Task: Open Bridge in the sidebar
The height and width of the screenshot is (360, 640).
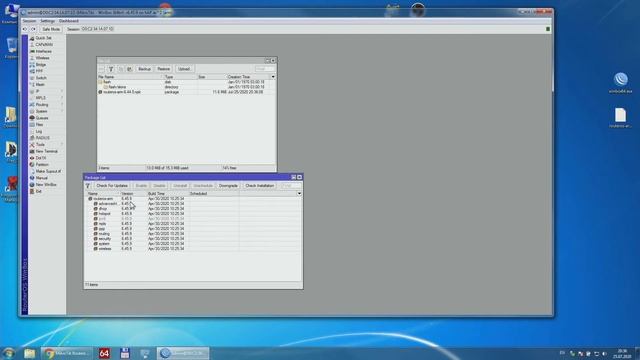Action: (41, 64)
